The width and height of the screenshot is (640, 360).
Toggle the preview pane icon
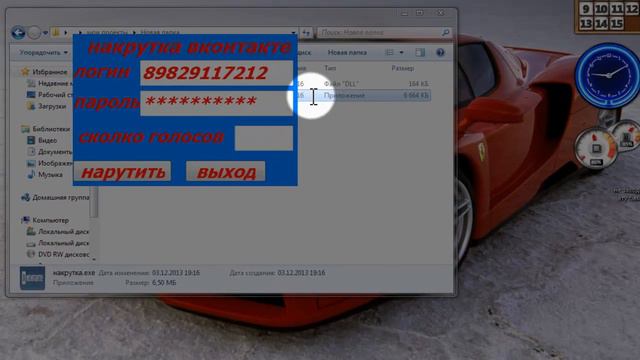pos(420,53)
